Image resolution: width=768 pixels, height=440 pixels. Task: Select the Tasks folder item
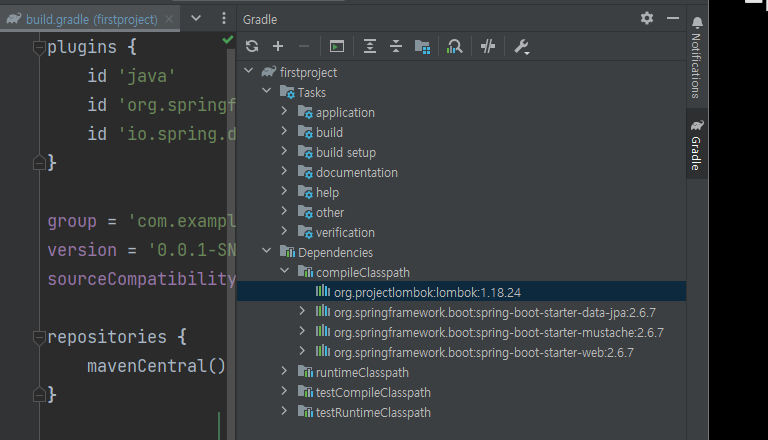(312, 93)
